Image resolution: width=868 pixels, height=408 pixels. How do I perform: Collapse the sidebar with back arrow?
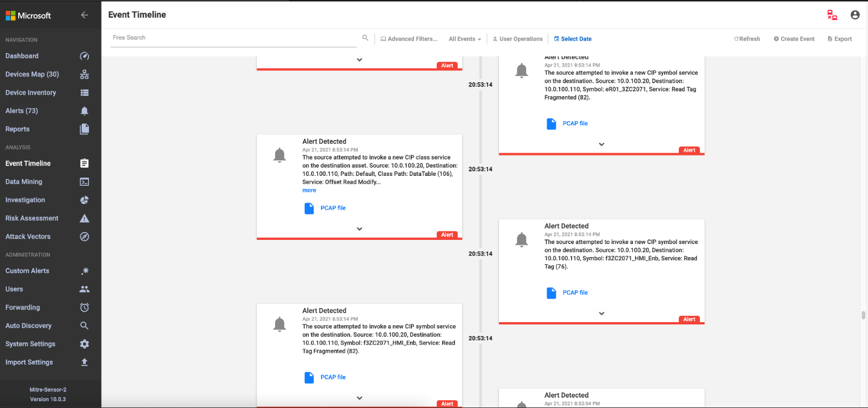pyautogui.click(x=84, y=15)
